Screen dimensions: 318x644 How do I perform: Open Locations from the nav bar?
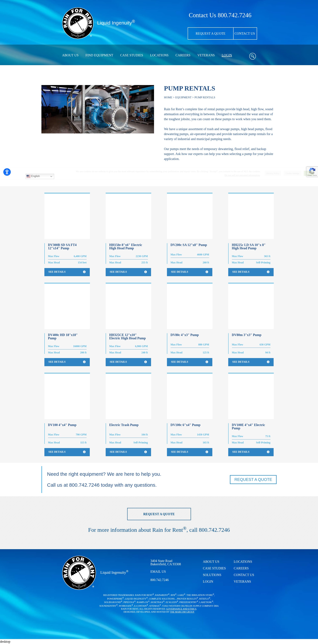click(159, 55)
